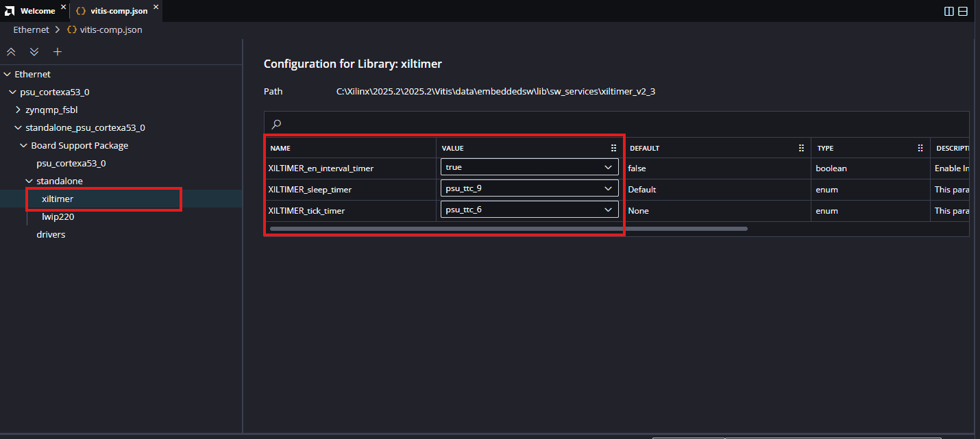This screenshot has width=980, height=439.
Task: Click the collapse all arrows icon
Action: click(x=11, y=52)
